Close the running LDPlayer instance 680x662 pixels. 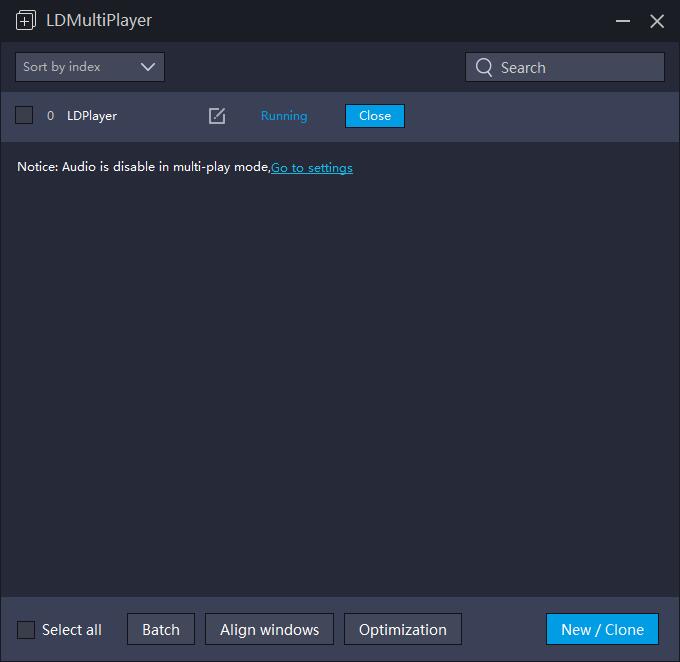point(375,116)
